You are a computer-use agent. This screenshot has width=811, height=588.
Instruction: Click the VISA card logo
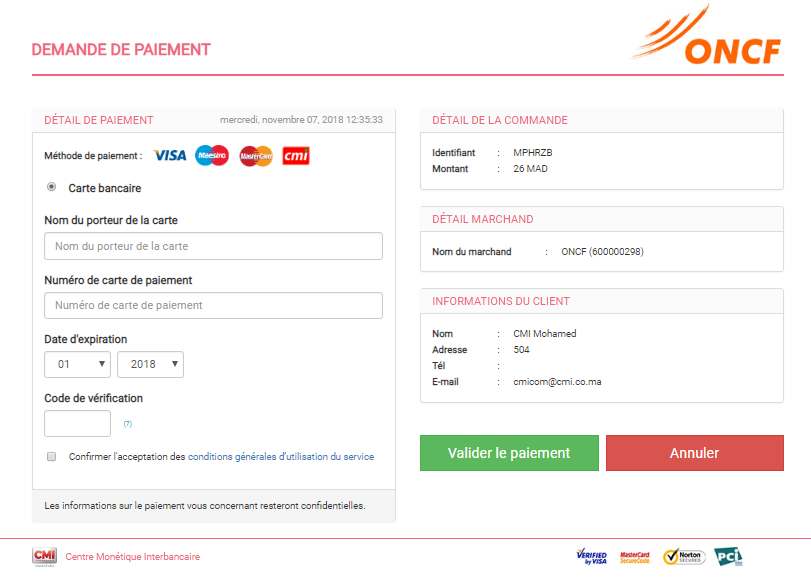[170, 155]
